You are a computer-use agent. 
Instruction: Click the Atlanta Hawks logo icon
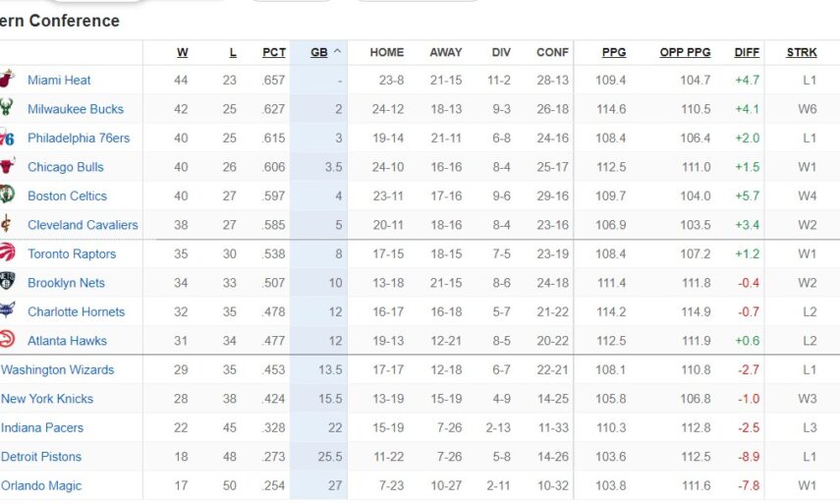[x=8, y=341]
